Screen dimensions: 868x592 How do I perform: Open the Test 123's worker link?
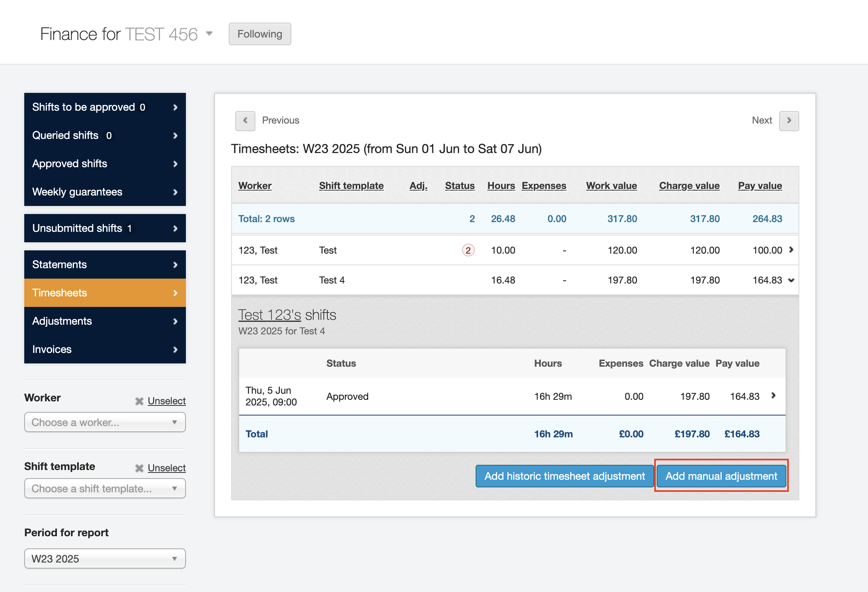[270, 315]
